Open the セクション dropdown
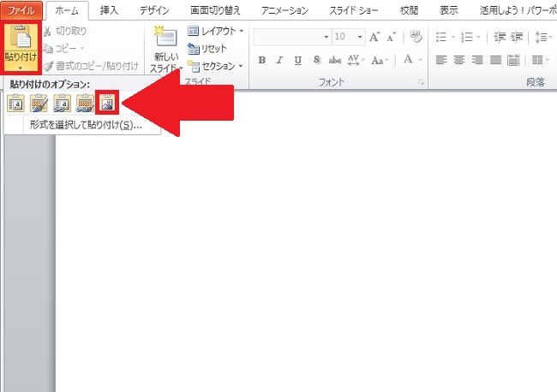The width and height of the screenshot is (557, 392). point(215,66)
